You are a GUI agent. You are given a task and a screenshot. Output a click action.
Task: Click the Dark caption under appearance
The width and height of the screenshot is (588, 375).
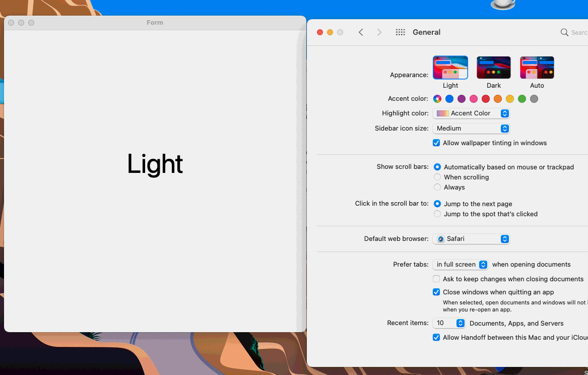(493, 86)
